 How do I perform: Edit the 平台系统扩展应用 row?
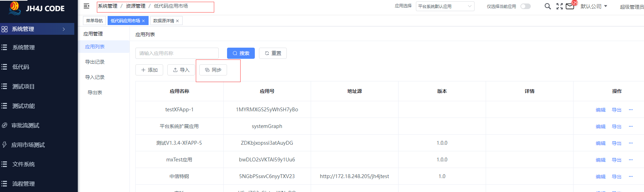(x=601, y=127)
